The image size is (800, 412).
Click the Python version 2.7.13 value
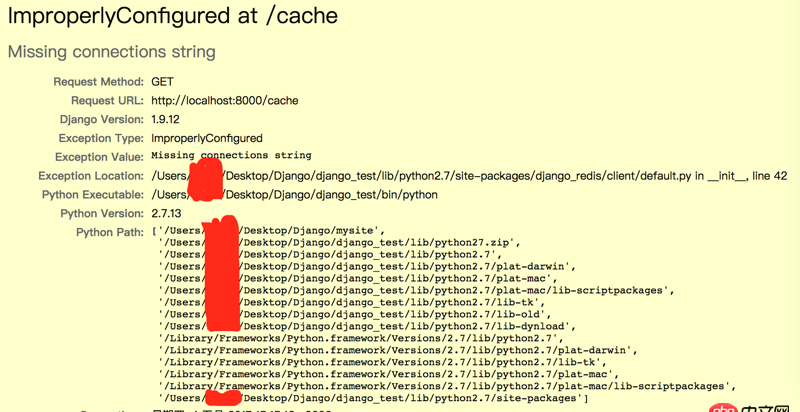[171, 213]
